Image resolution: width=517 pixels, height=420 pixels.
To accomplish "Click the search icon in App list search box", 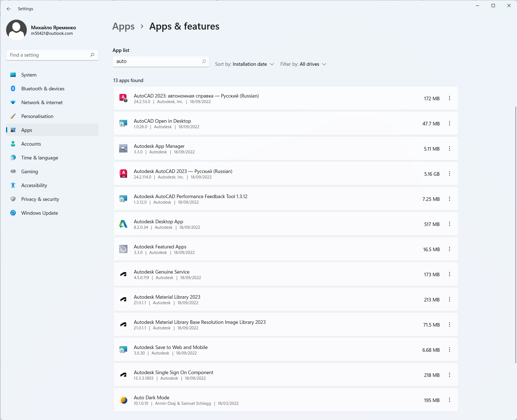I will coord(204,61).
